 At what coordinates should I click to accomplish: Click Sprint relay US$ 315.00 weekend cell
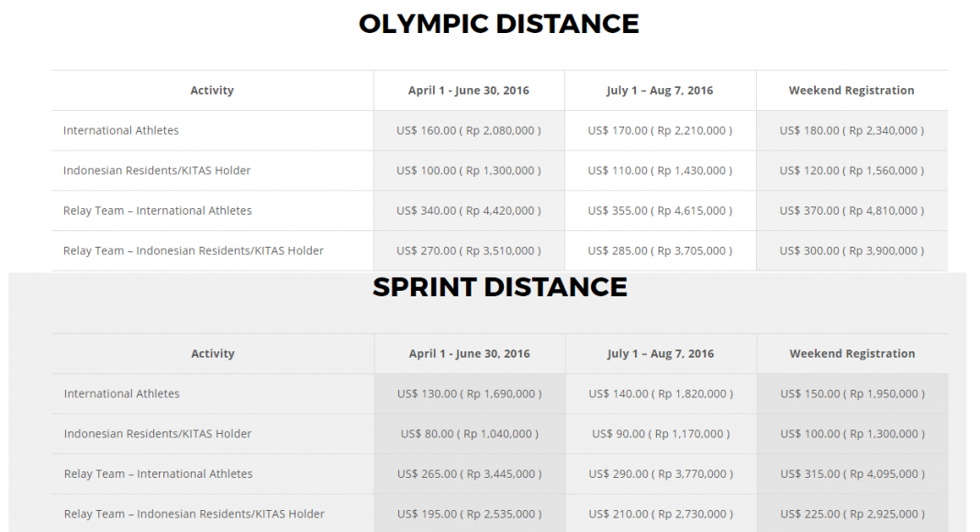pyautogui.click(x=852, y=474)
